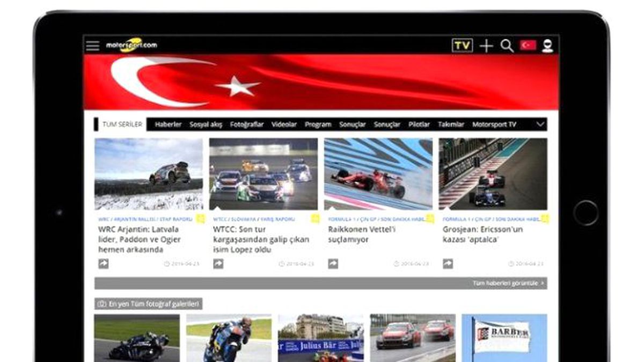644x362 pixels.
Task: Open the rally car jumping thumbnail
Action: click(149, 174)
